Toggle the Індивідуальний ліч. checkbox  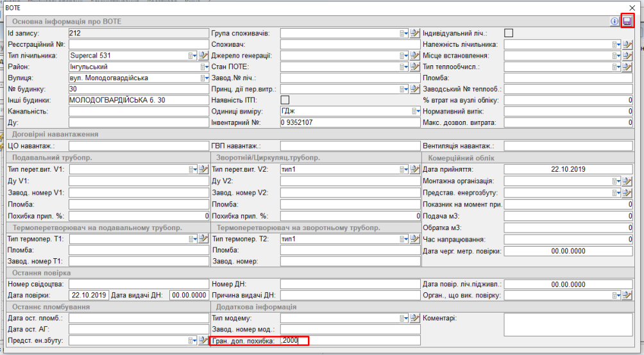(x=509, y=33)
